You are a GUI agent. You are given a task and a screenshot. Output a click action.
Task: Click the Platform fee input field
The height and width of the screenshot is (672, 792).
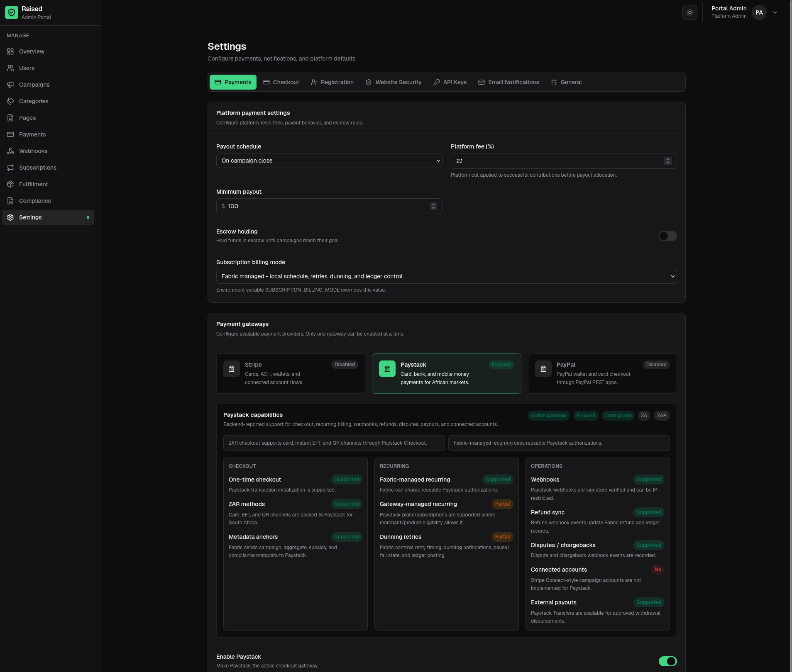(564, 161)
